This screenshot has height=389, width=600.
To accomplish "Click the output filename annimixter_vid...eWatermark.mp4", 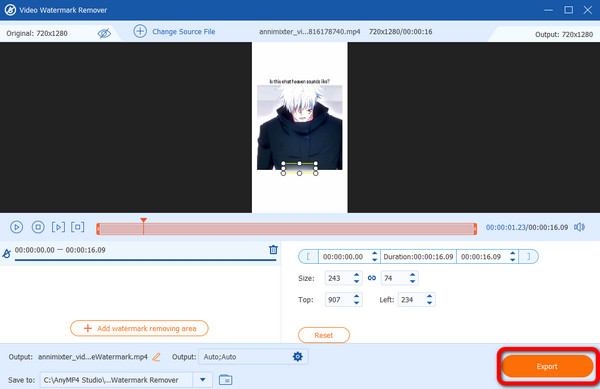I will click(x=93, y=357).
